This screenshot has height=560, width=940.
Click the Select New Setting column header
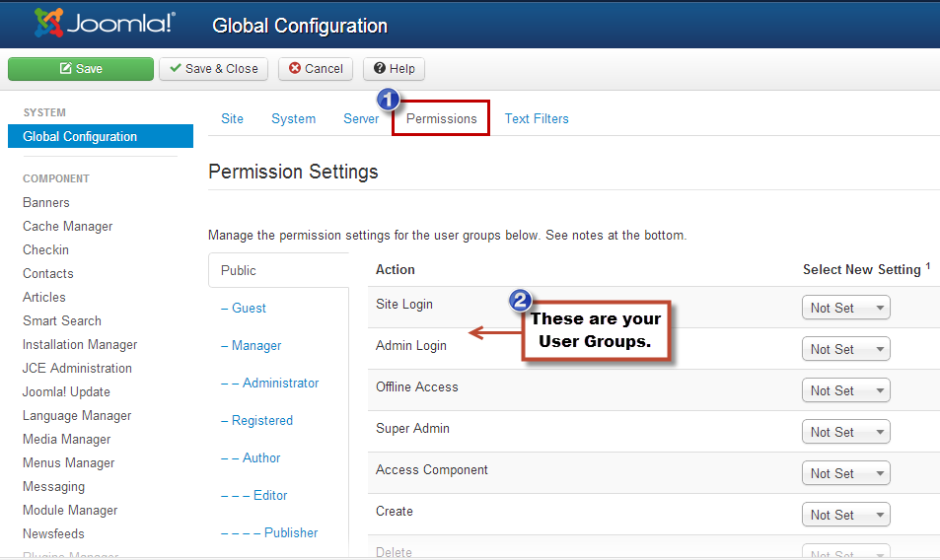866,269
